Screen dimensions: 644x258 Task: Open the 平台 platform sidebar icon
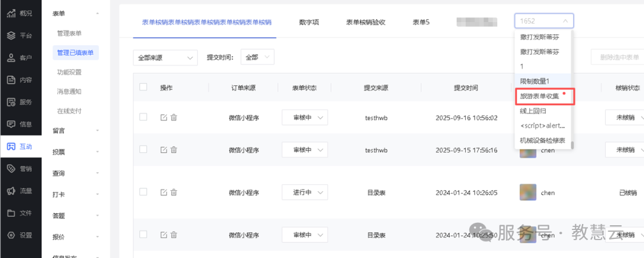point(12,36)
